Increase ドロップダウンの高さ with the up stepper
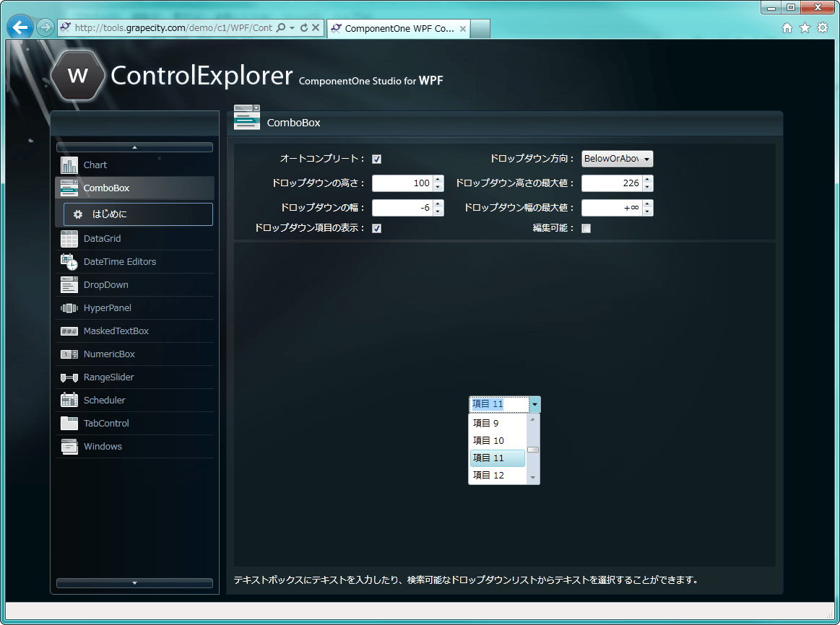This screenshot has width=840, height=625. pos(438,180)
